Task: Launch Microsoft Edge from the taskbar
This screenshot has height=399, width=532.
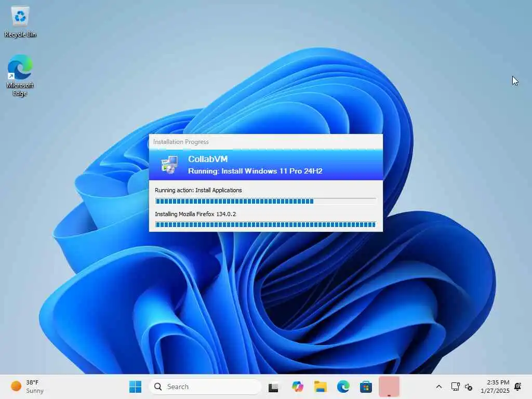Action: pos(343,387)
